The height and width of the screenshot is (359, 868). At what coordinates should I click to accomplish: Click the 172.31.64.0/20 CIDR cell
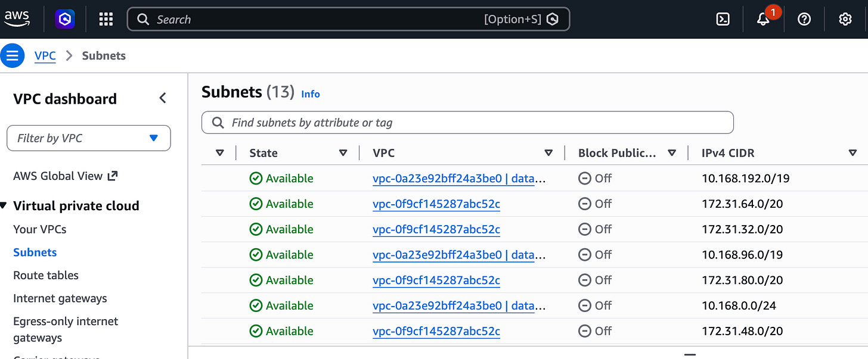pos(742,204)
